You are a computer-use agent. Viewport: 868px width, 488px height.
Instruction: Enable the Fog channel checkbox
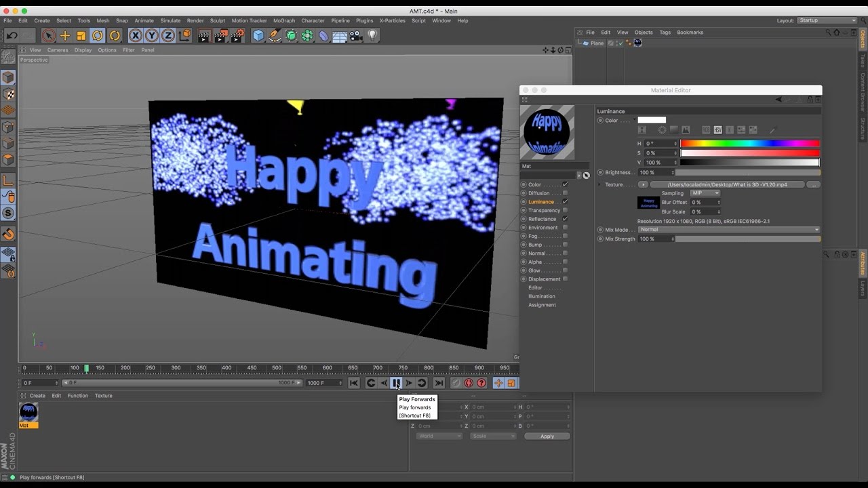tap(565, 236)
